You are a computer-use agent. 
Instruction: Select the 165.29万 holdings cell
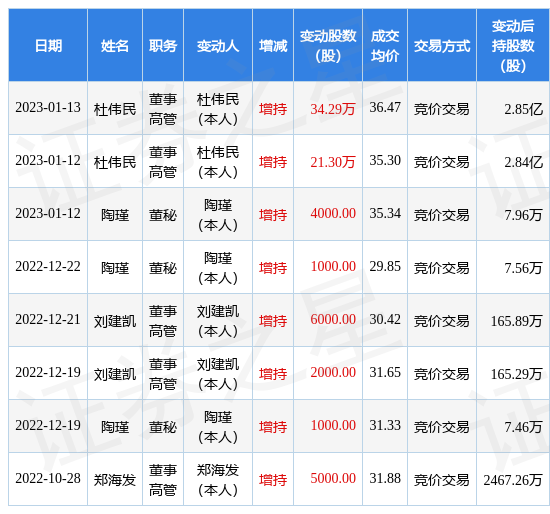(513, 374)
